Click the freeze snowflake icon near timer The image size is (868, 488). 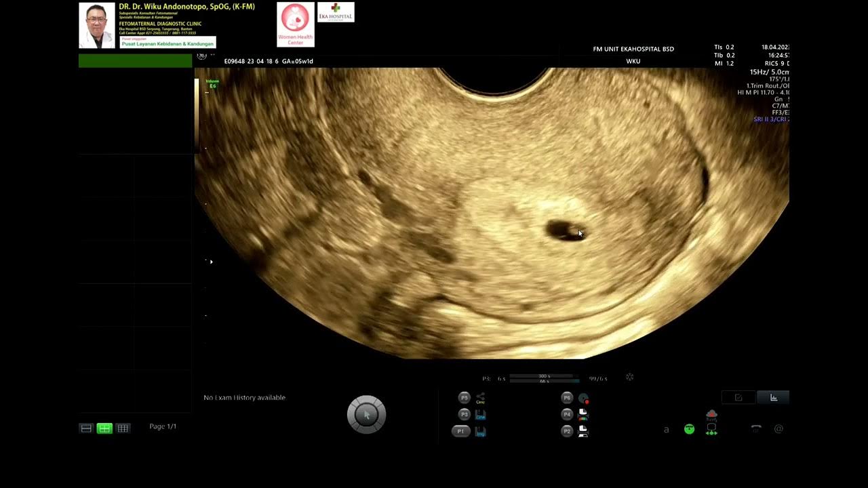pyautogui.click(x=629, y=377)
